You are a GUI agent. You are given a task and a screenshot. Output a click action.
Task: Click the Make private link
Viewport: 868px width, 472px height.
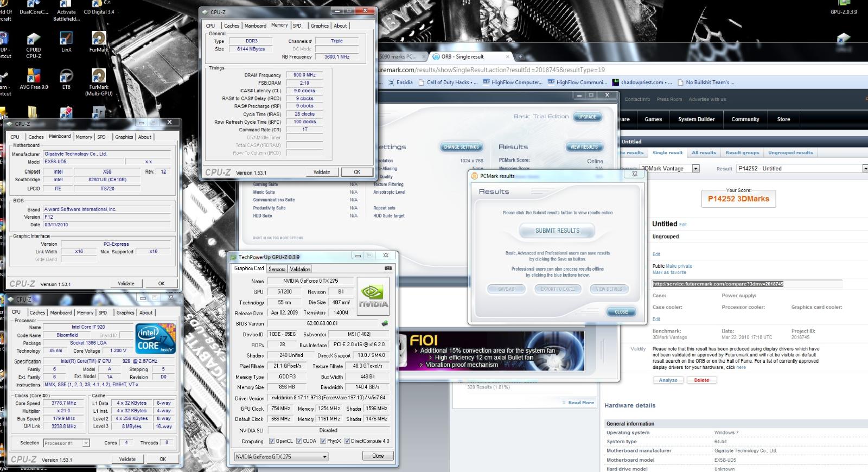click(679, 266)
